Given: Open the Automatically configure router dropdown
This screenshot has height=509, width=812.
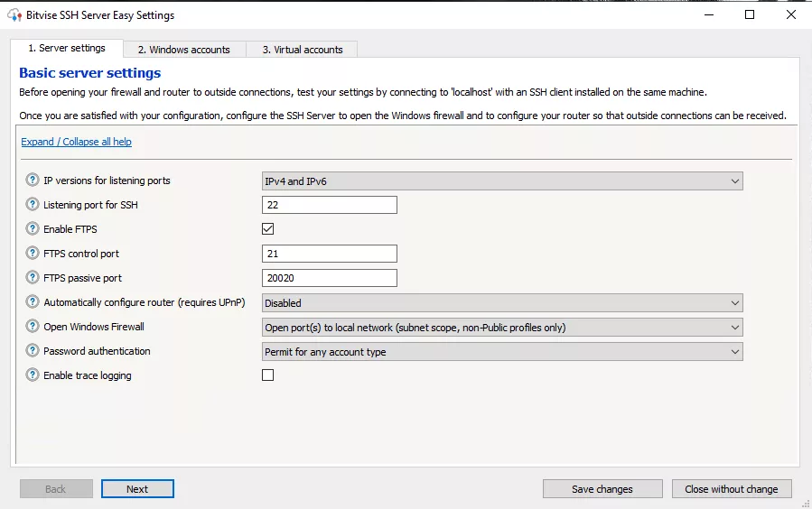Looking at the screenshot, I should click(x=502, y=303).
